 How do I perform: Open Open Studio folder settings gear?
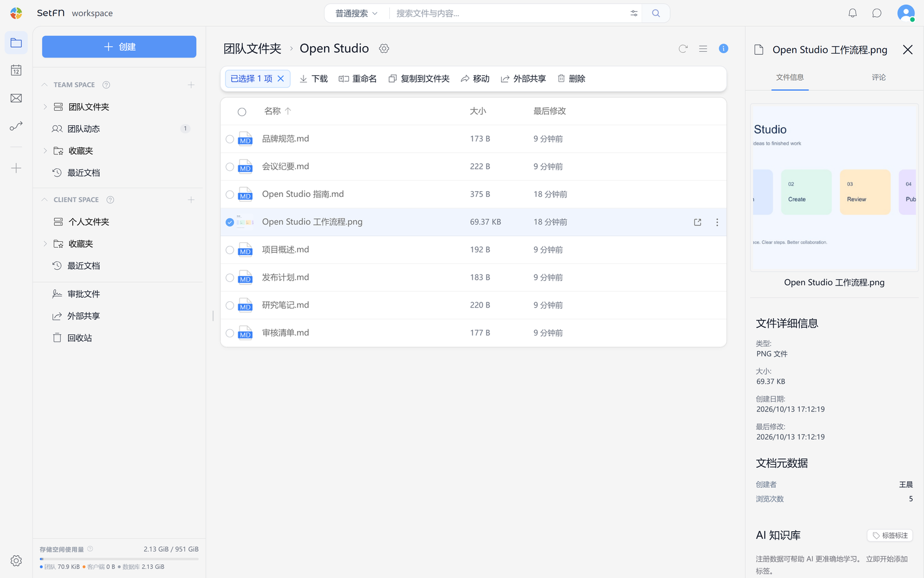coord(384,48)
